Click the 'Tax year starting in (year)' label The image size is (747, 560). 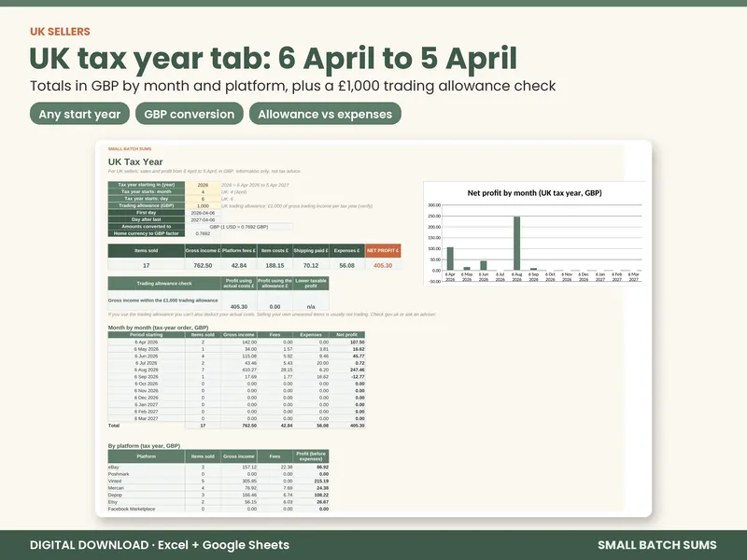tap(147, 185)
